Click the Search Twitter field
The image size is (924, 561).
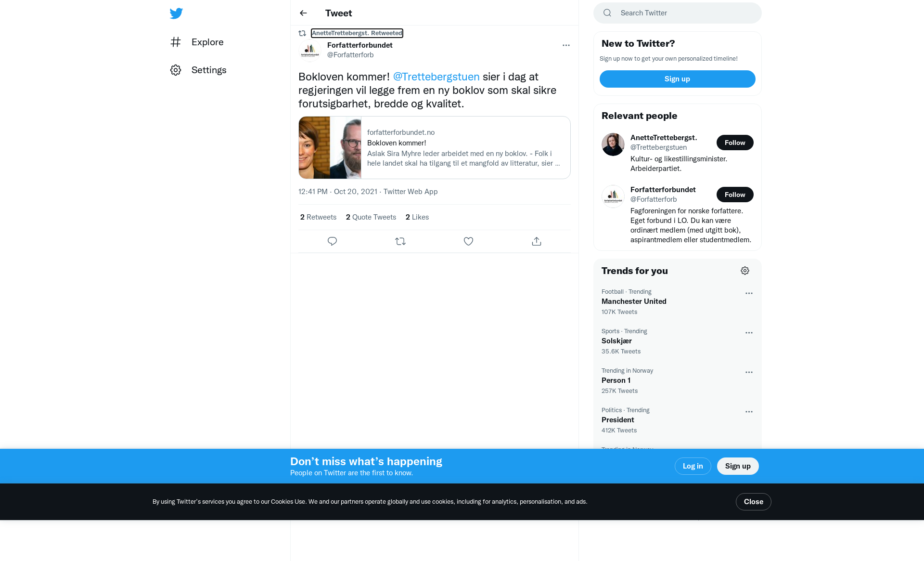pyautogui.click(x=678, y=13)
